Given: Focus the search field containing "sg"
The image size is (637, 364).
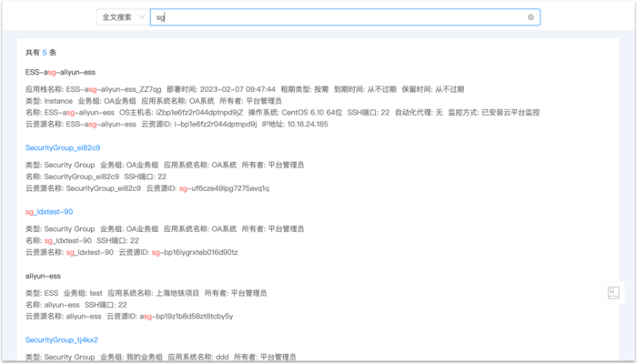Looking at the screenshot, I should tap(337, 17).
